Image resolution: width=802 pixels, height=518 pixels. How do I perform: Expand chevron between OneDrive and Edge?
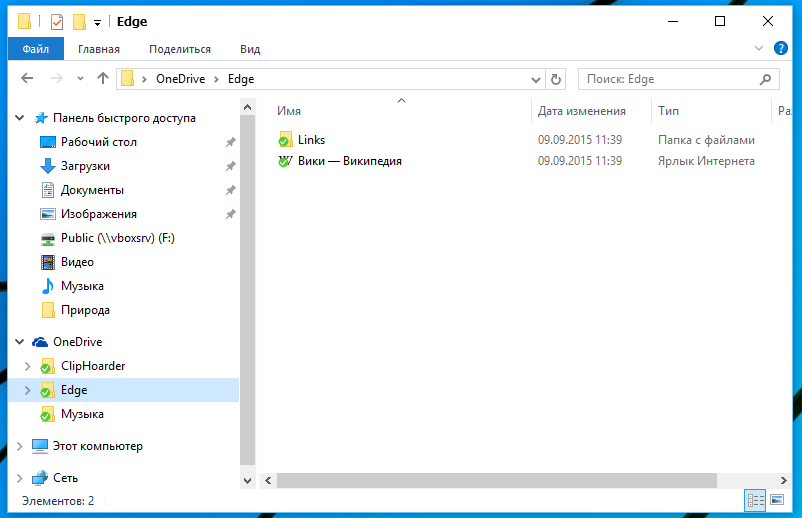click(216, 79)
